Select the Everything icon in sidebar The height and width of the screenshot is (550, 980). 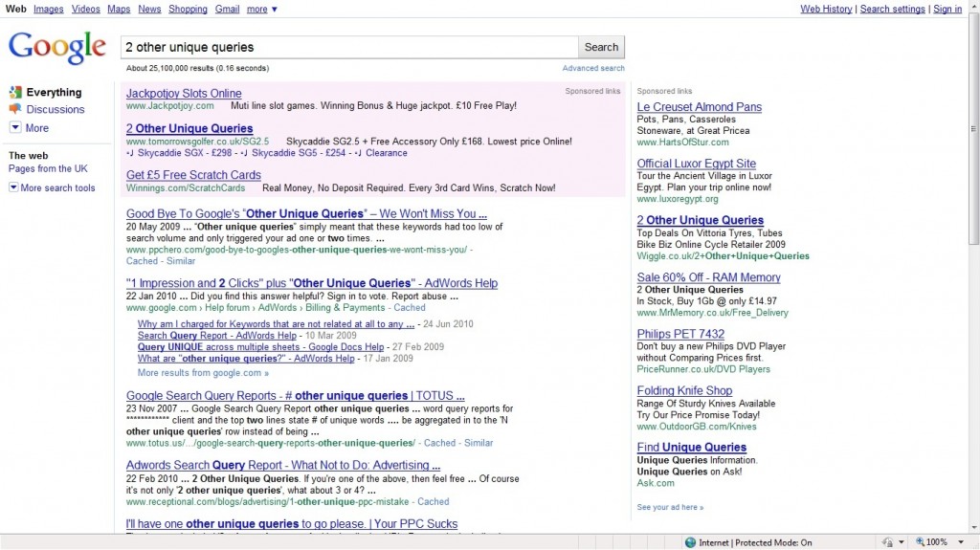point(15,93)
